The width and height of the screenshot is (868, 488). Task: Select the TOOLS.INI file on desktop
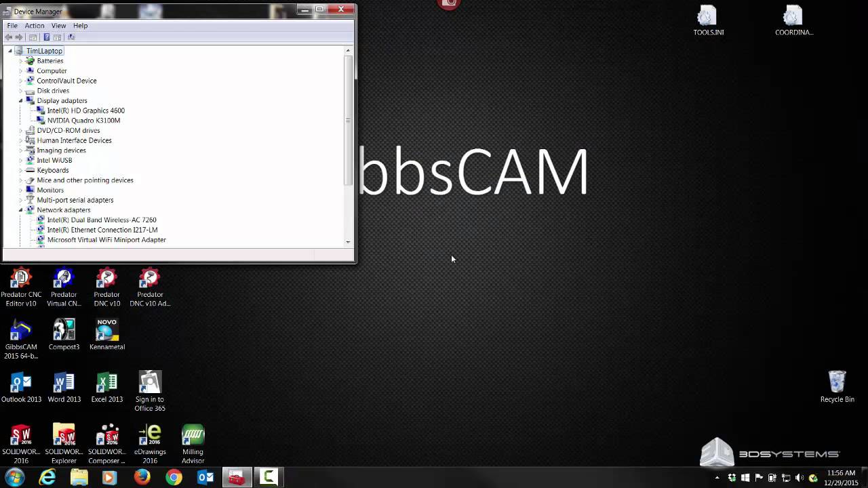[708, 21]
